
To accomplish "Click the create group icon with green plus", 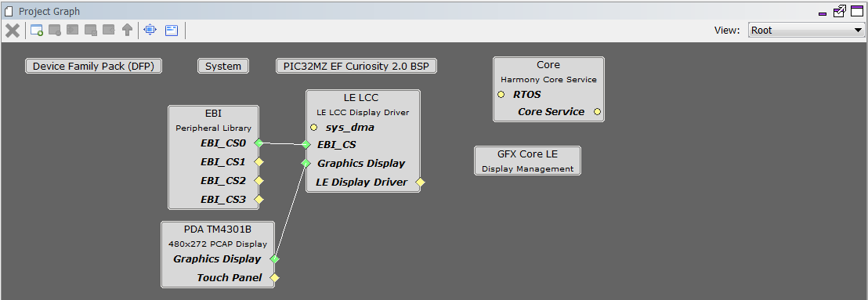I will coord(37,31).
